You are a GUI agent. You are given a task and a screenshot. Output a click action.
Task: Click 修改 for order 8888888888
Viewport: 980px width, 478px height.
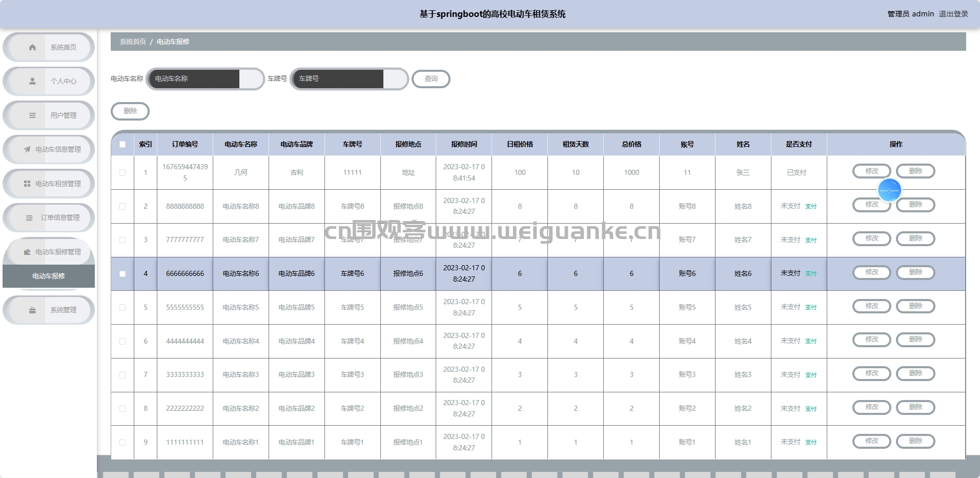872,205
